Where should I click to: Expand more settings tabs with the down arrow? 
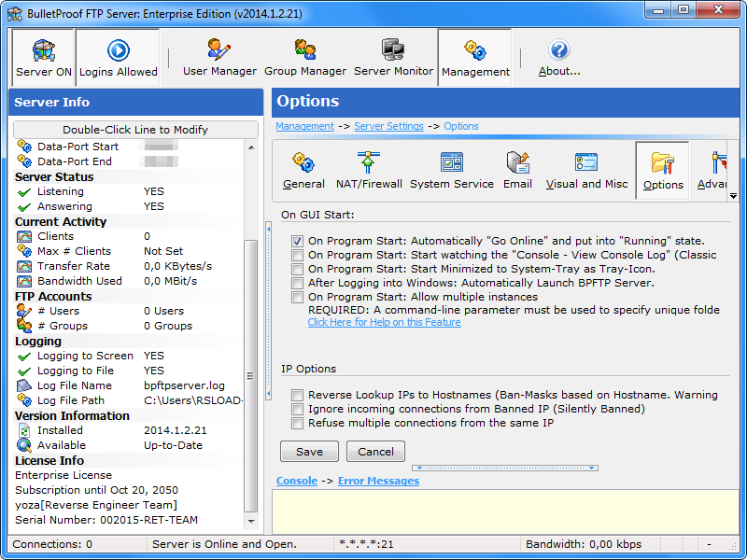733,196
